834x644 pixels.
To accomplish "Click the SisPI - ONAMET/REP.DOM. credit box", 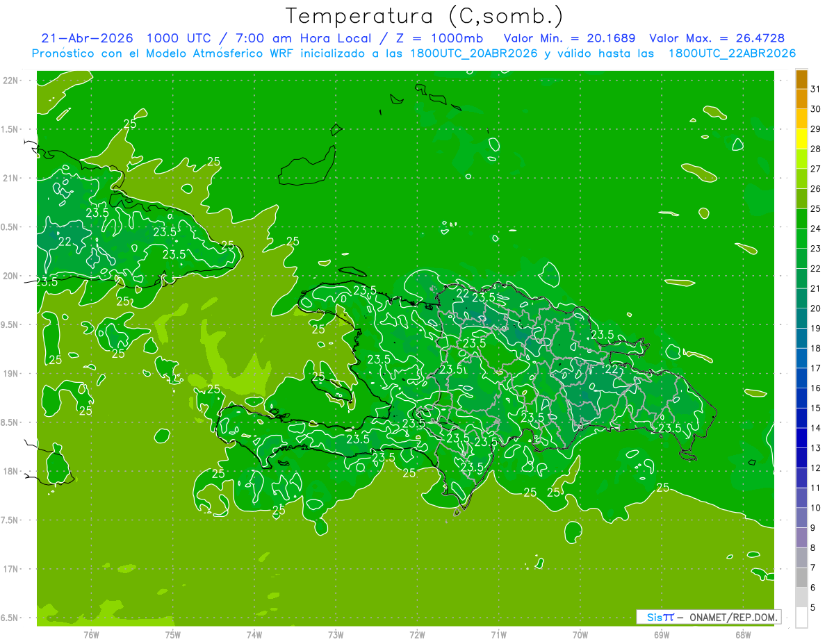I will pos(710,617).
